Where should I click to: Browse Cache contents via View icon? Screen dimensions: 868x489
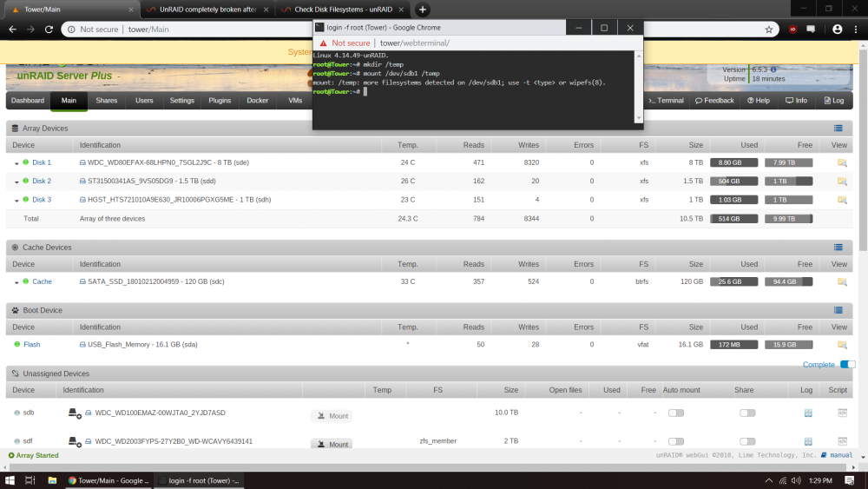pos(842,282)
